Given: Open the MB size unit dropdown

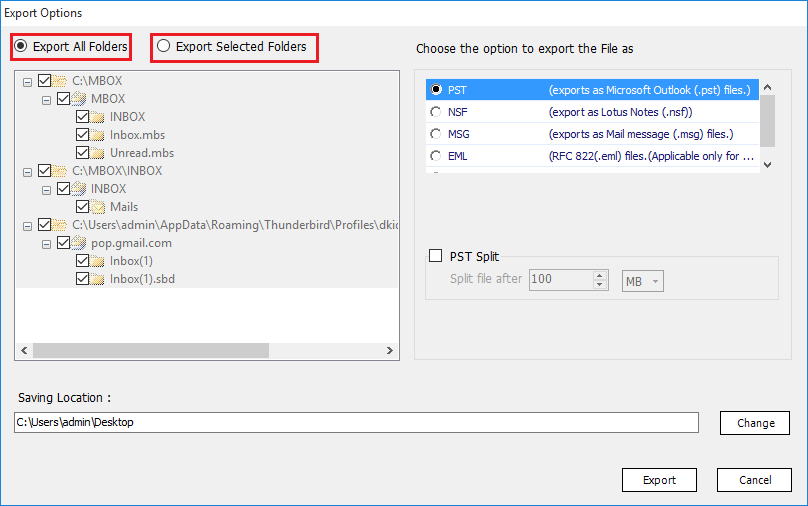Looking at the screenshot, I should 643,281.
